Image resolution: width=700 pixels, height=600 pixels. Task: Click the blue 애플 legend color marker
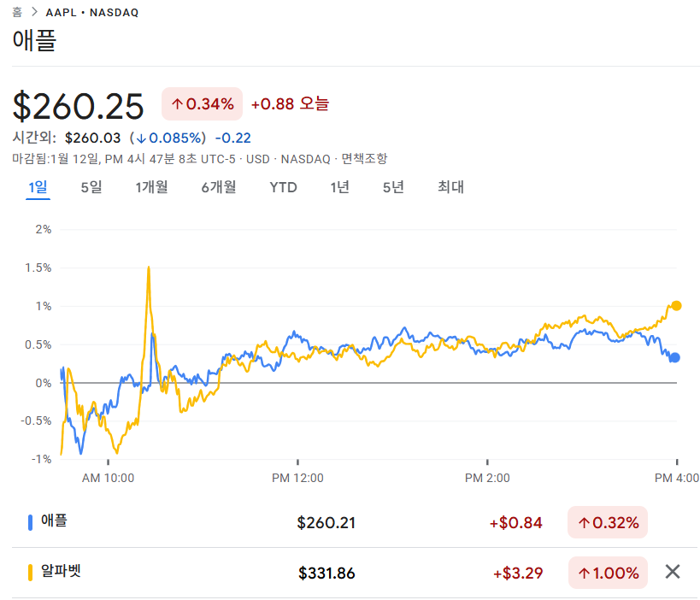(31, 522)
